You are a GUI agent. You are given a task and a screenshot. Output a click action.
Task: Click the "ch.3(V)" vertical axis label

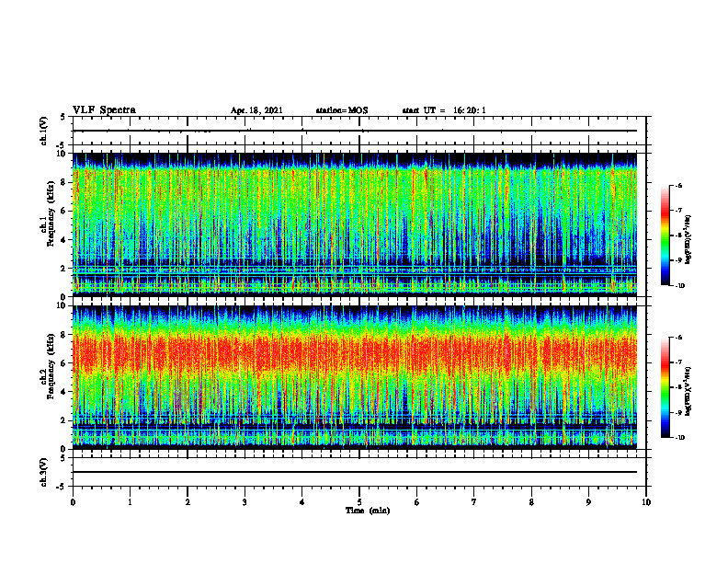click(x=44, y=472)
